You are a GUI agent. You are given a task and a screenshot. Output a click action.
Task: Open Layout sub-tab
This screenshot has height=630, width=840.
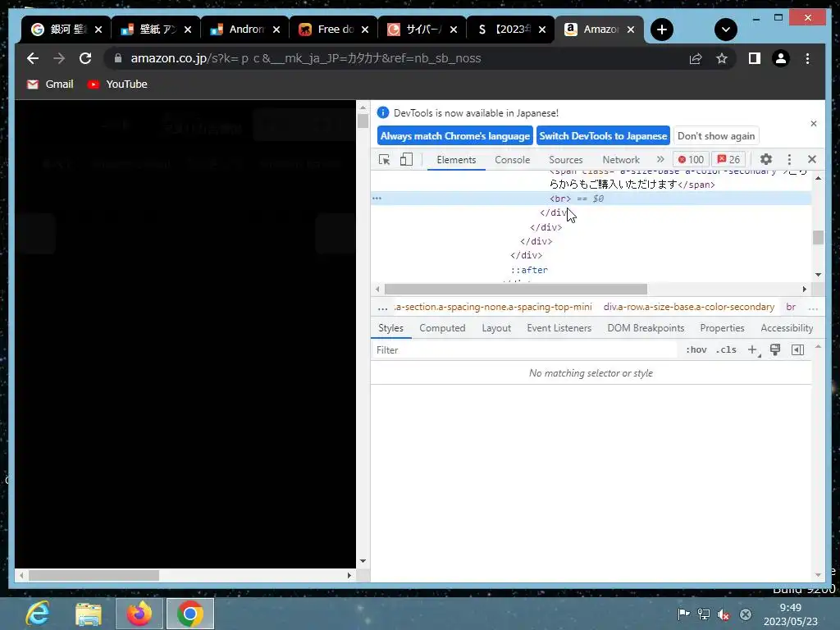tap(496, 328)
